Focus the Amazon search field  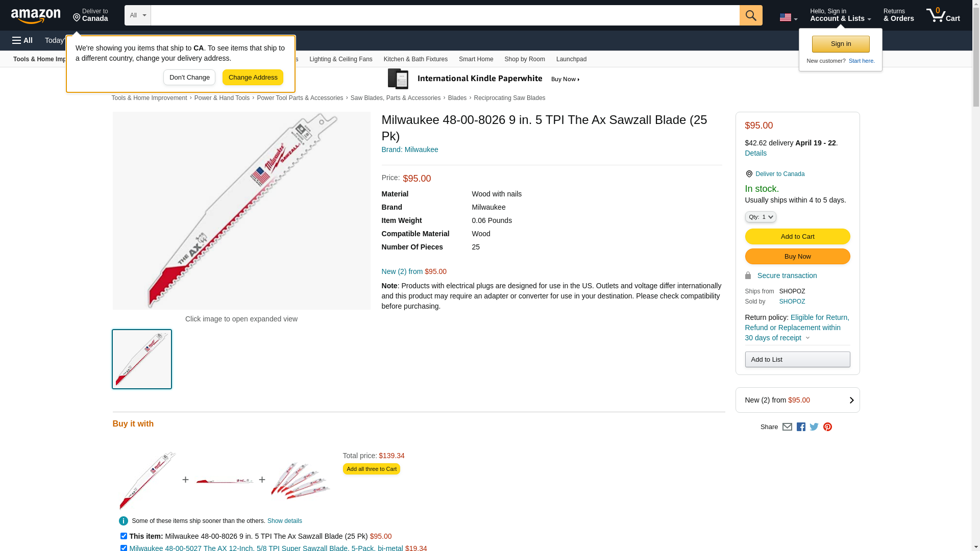[x=445, y=15]
